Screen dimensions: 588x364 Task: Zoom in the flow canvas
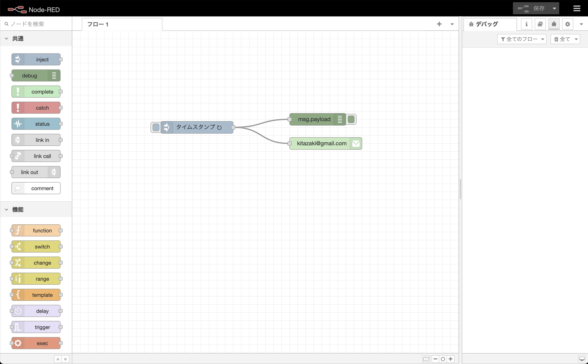(x=451, y=359)
